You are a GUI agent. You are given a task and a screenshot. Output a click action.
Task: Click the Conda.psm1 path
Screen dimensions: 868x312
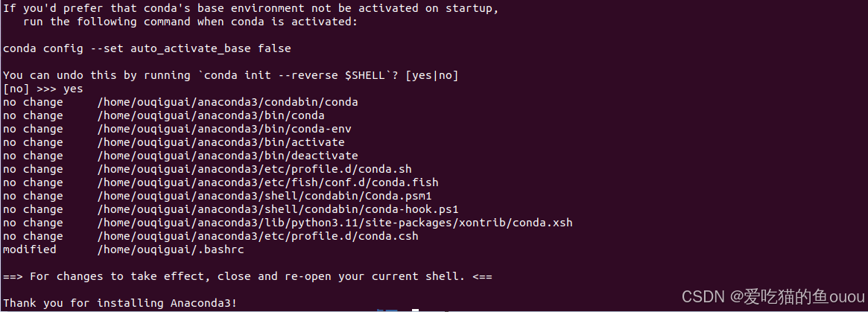click(264, 196)
